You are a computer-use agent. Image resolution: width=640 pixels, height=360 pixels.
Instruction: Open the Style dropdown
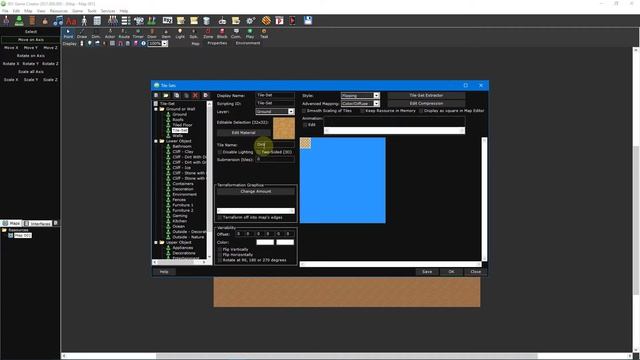click(360, 96)
